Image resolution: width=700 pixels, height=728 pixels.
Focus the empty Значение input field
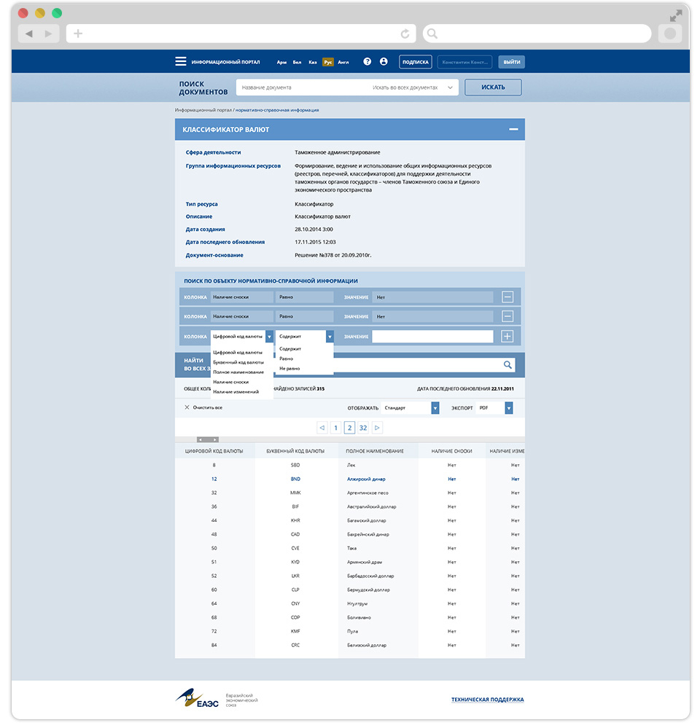(432, 336)
